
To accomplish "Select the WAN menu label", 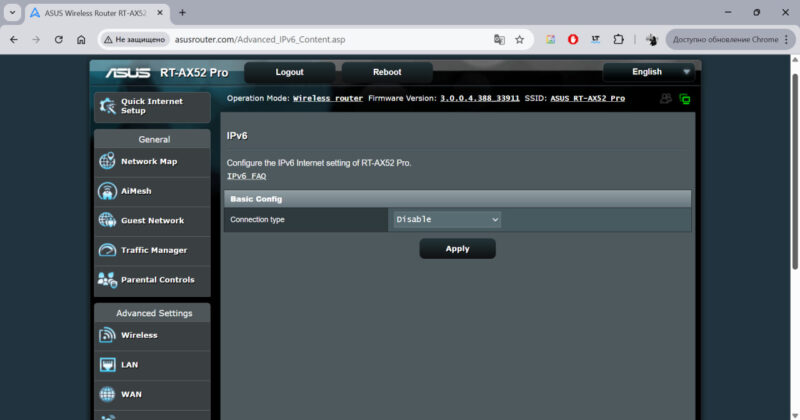I will 131,394.
